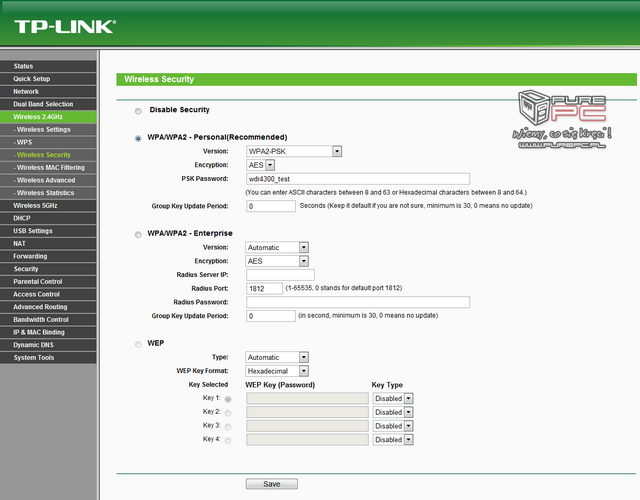The image size is (640, 500).
Task: Open Dual Band Selection menu item
Action: click(x=48, y=104)
